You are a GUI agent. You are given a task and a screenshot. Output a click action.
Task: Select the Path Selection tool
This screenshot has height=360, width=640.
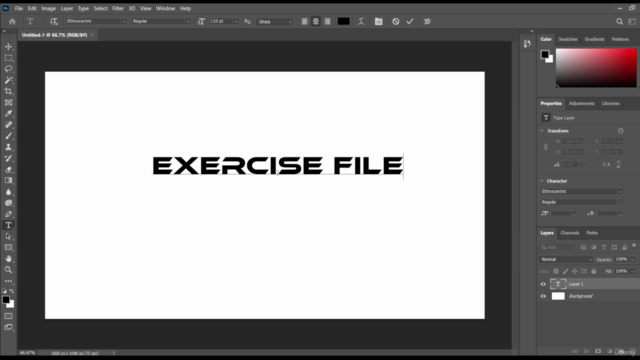tap(9, 236)
